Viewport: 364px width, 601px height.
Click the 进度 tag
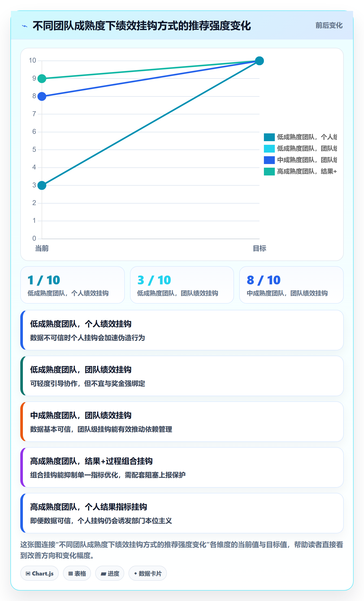coord(110,573)
